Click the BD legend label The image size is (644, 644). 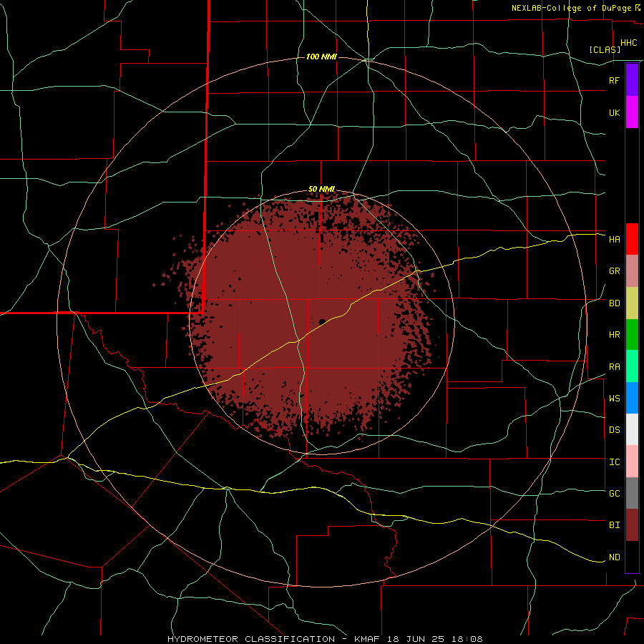(614, 303)
